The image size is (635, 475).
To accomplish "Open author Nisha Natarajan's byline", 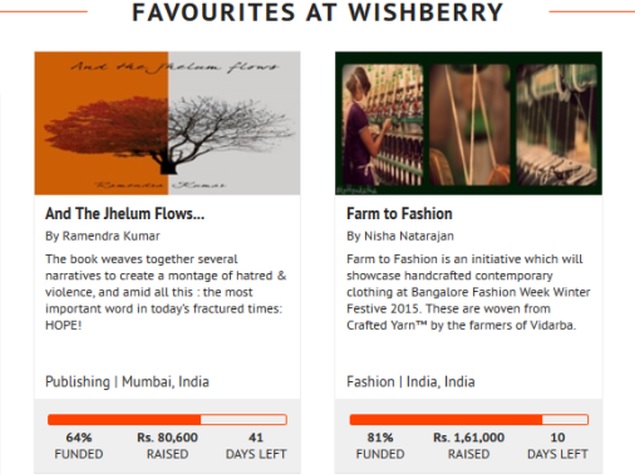I will [400, 236].
